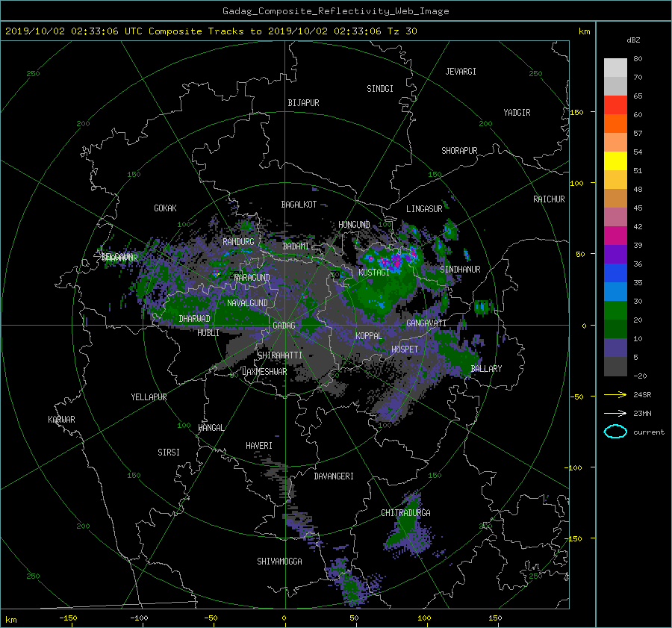Click the SIRSI city label
This screenshot has width=672, height=628.
169,453
